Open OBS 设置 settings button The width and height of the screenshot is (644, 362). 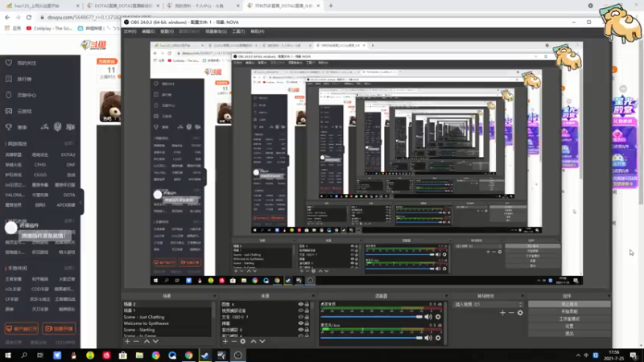tap(569, 327)
